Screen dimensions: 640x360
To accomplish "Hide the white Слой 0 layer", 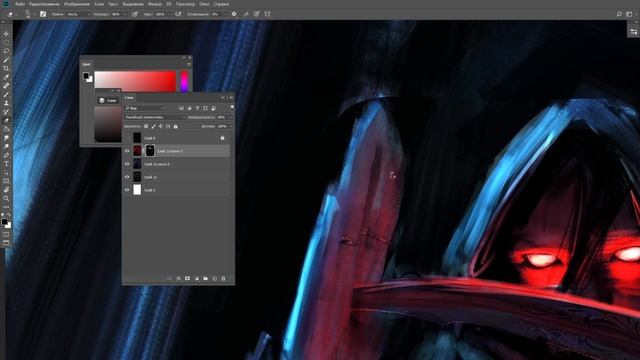I will coord(127,190).
